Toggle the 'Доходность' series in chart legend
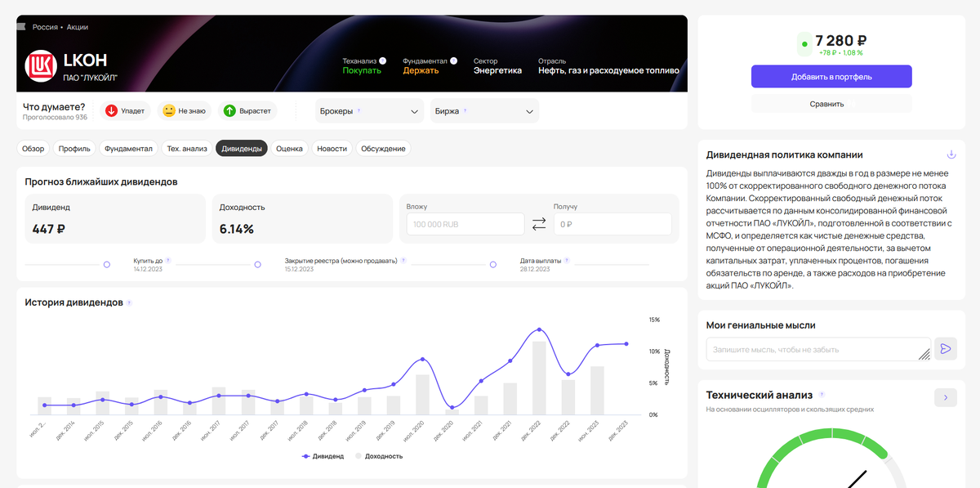 pos(378,456)
